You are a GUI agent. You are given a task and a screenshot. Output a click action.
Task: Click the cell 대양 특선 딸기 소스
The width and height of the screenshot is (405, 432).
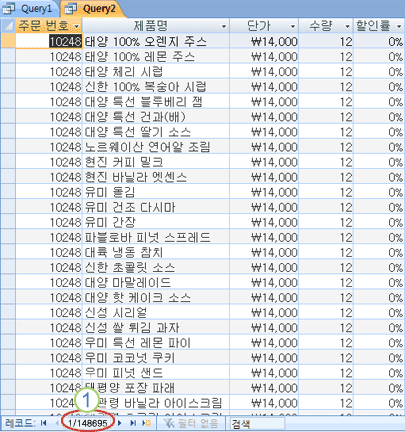(156, 132)
